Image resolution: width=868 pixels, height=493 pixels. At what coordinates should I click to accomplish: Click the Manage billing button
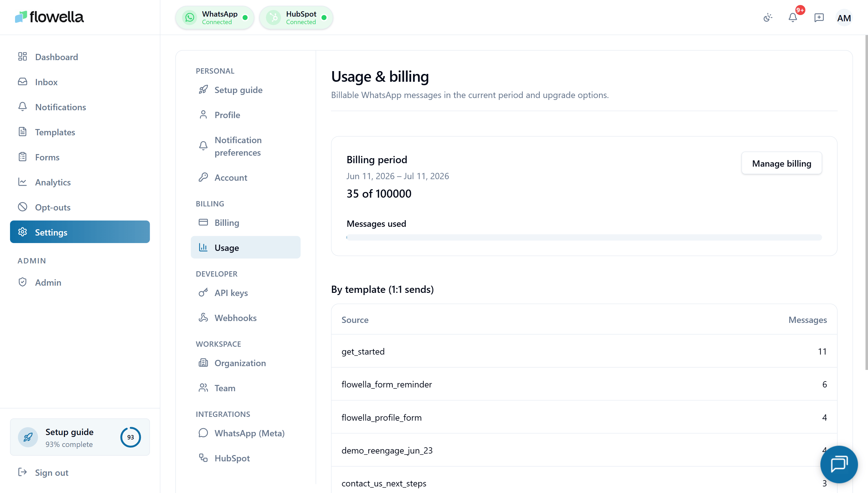pos(781,163)
